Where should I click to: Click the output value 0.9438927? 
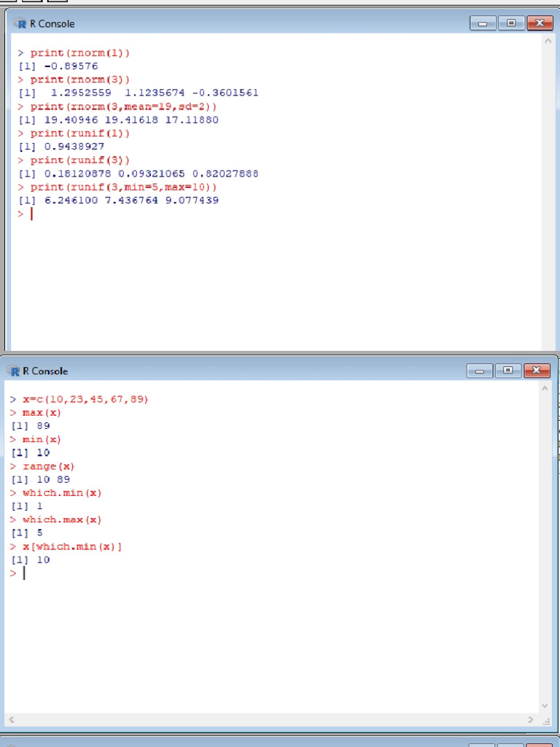(74, 146)
